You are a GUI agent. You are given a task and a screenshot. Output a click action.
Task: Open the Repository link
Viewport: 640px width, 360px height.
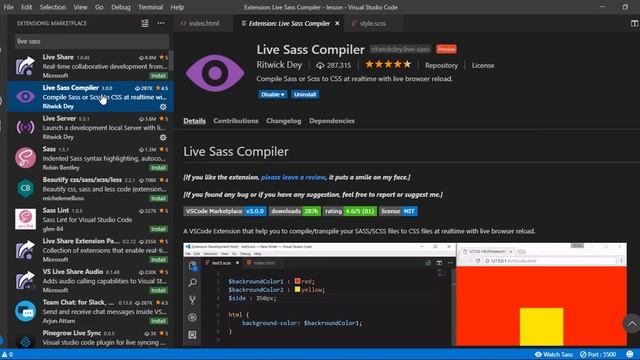(441, 65)
